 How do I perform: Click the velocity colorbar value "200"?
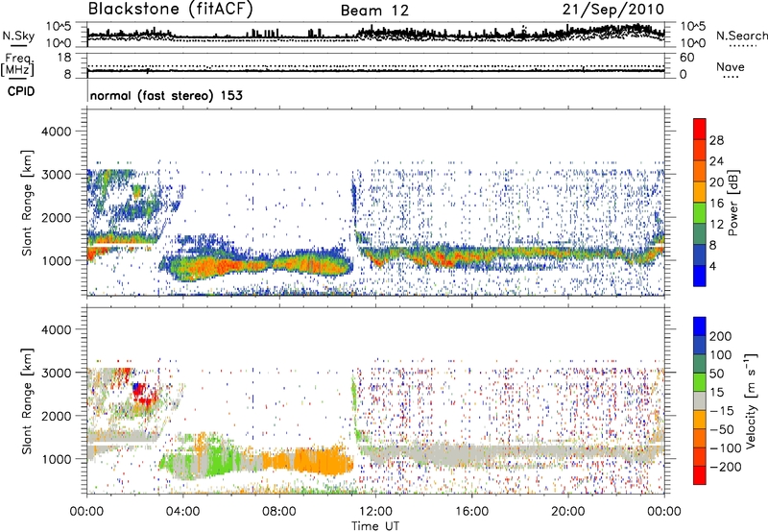click(x=721, y=336)
